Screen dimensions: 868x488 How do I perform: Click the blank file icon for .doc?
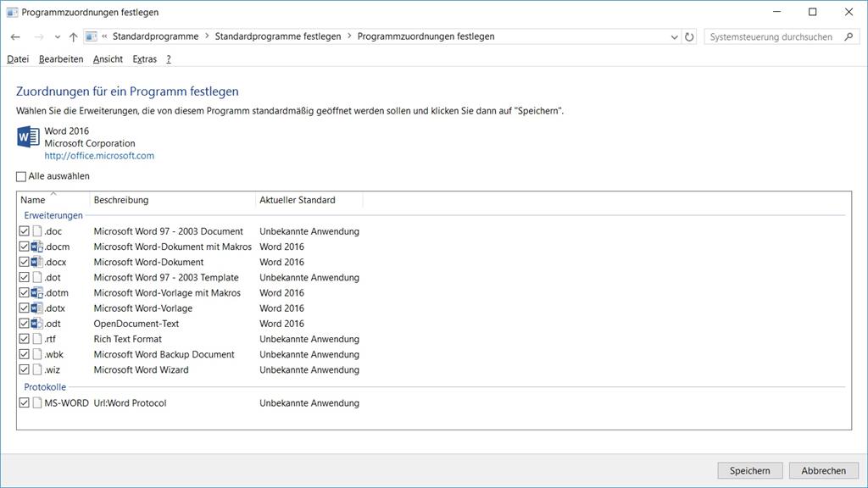(37, 231)
